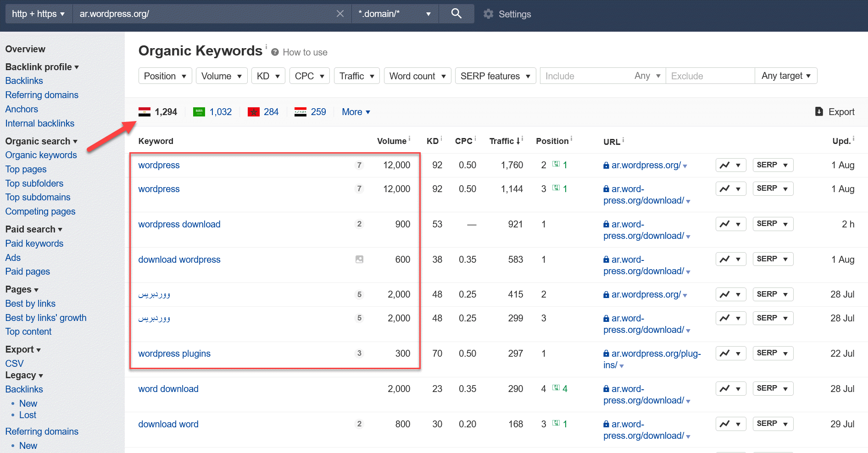Open Top pages in sidebar

click(x=26, y=169)
